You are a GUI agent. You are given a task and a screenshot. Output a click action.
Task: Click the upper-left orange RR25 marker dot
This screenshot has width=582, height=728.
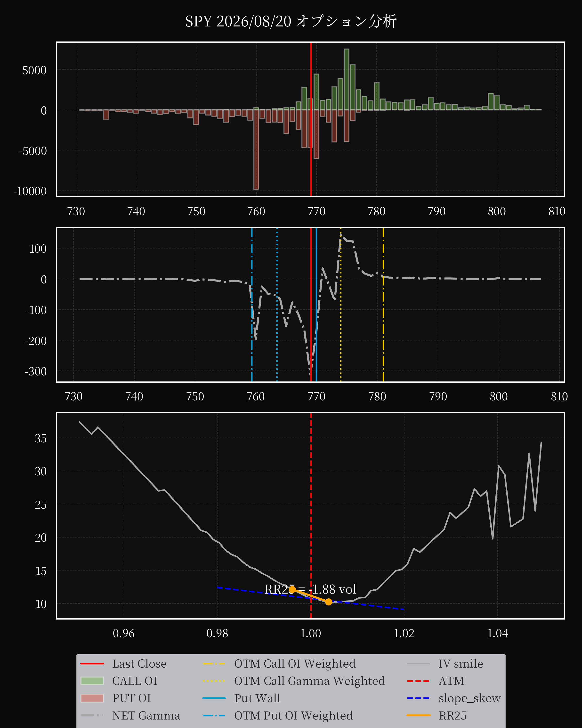[292, 589]
